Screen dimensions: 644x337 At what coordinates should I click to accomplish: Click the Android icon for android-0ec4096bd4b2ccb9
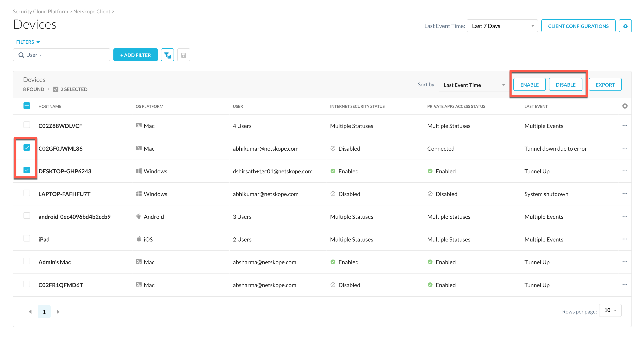tap(139, 216)
